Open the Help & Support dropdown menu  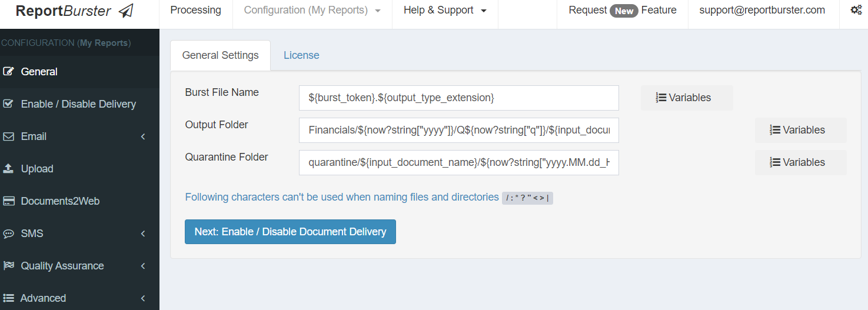pyautogui.click(x=445, y=11)
